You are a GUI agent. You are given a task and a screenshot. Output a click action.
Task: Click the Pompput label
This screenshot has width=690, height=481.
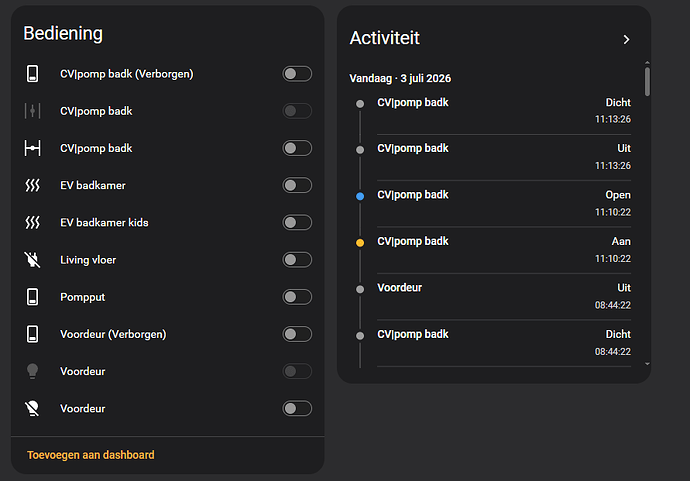pyautogui.click(x=83, y=297)
